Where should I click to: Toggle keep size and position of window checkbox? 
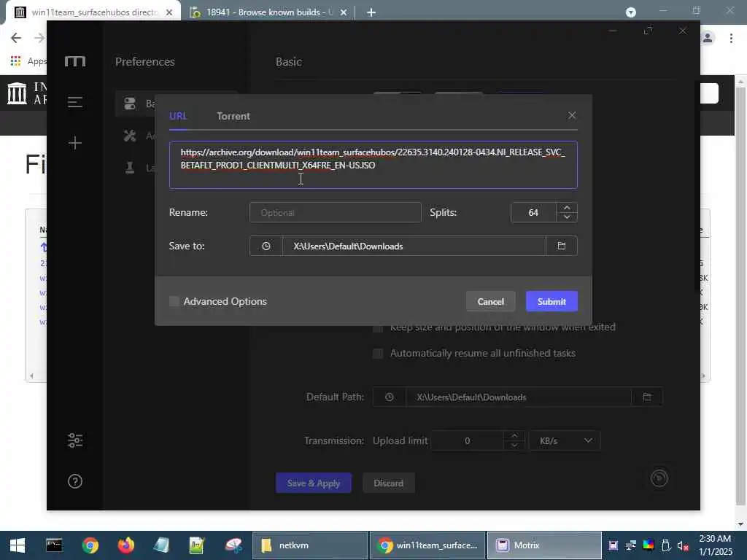(378, 327)
